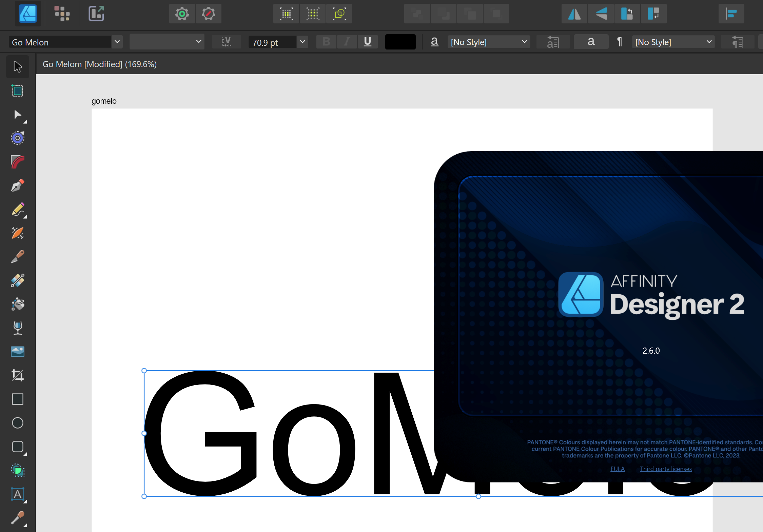Image resolution: width=763 pixels, height=532 pixels.
Task: Update paragraph style icon
Action: [x=737, y=42]
